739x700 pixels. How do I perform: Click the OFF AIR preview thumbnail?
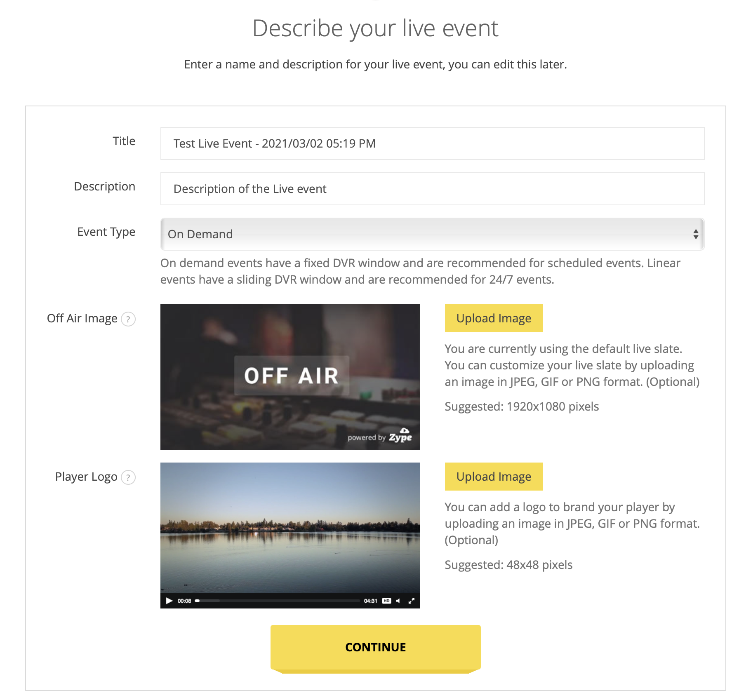(x=290, y=377)
